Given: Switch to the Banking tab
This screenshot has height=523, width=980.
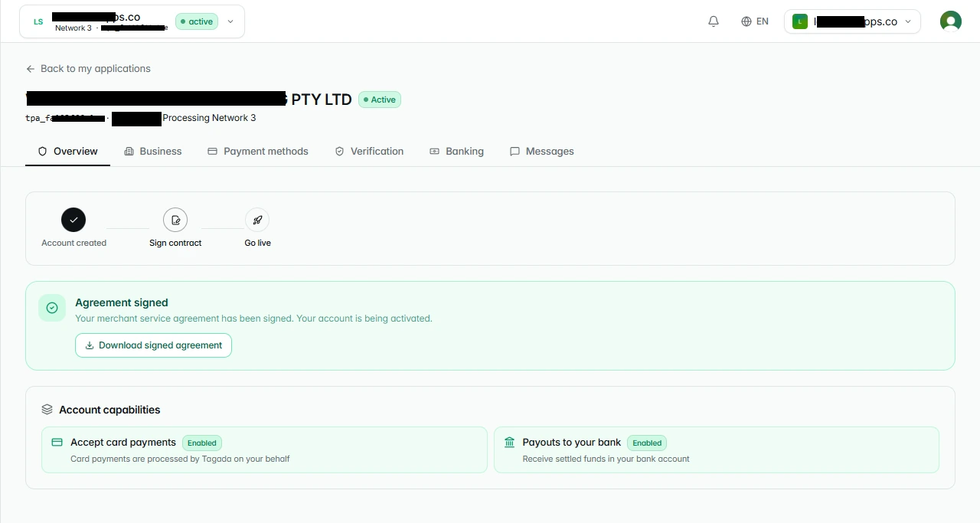Looking at the screenshot, I should point(457,152).
